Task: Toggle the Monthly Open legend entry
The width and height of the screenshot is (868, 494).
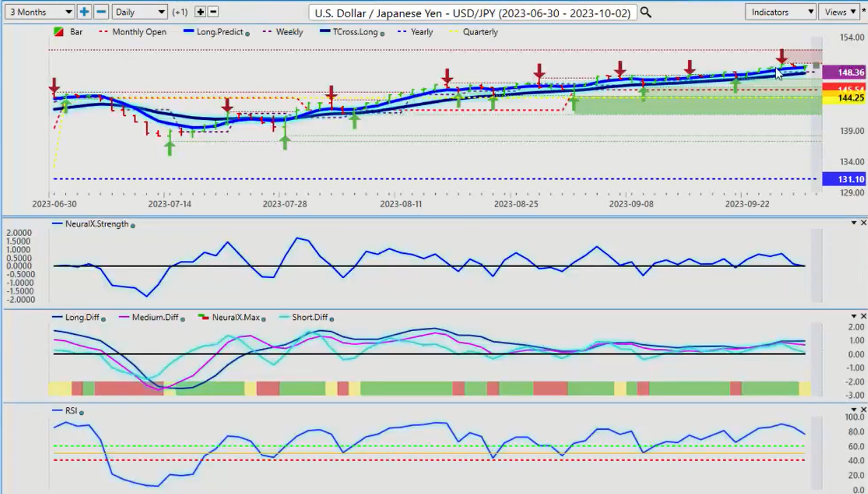Action: coord(132,32)
